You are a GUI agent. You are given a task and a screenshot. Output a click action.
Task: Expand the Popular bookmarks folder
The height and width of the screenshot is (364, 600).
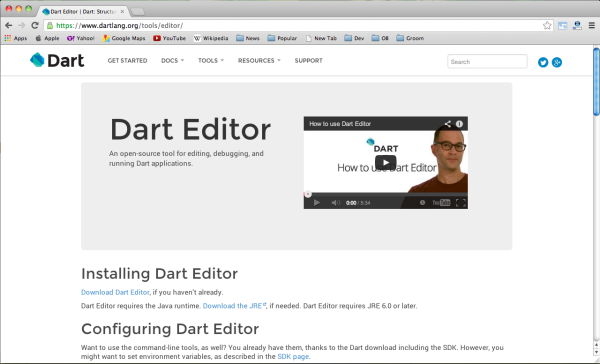[282, 38]
